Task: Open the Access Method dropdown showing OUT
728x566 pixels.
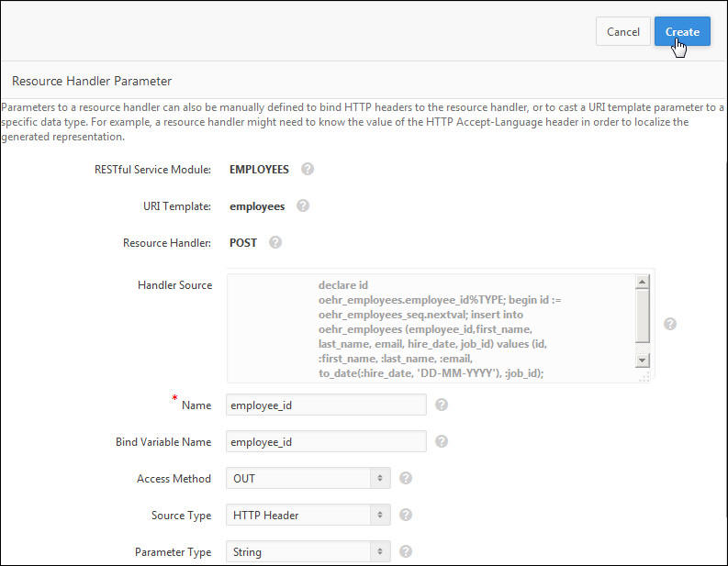Action: coord(308,478)
